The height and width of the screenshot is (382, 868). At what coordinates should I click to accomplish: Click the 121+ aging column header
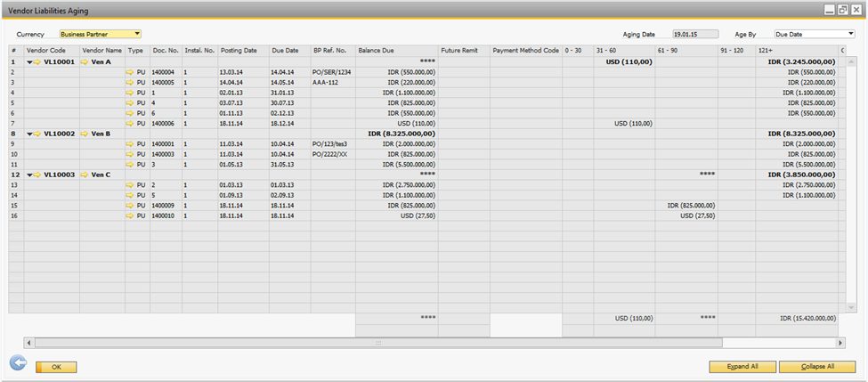point(797,51)
